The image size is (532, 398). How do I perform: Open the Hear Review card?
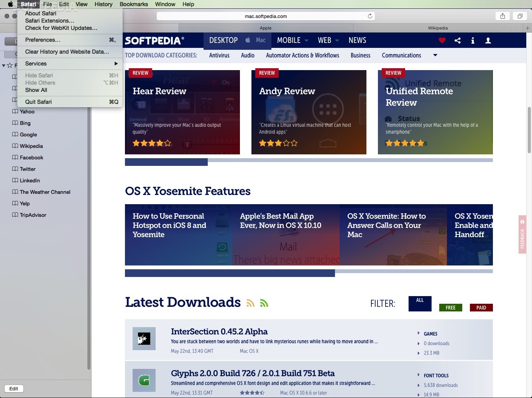(x=182, y=112)
